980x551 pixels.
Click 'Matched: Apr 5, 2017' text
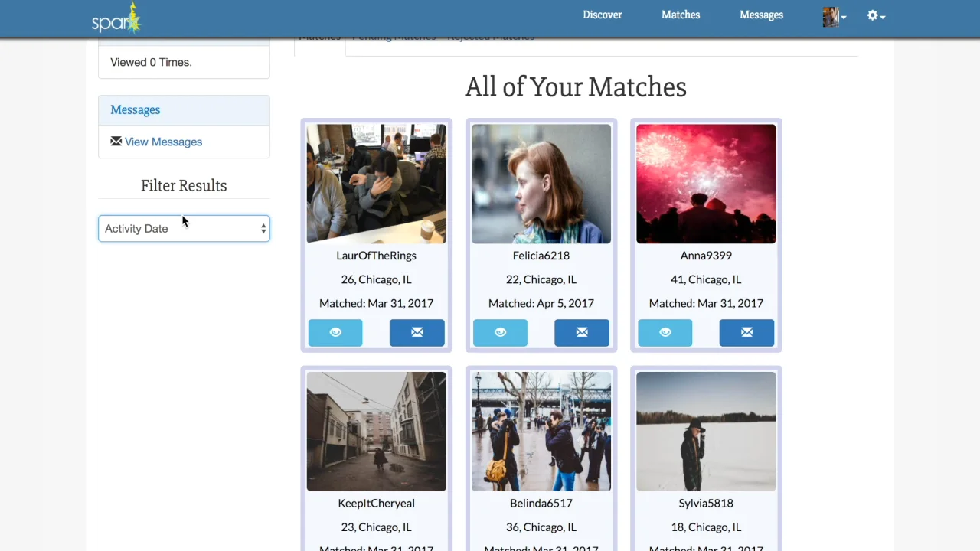541,303
